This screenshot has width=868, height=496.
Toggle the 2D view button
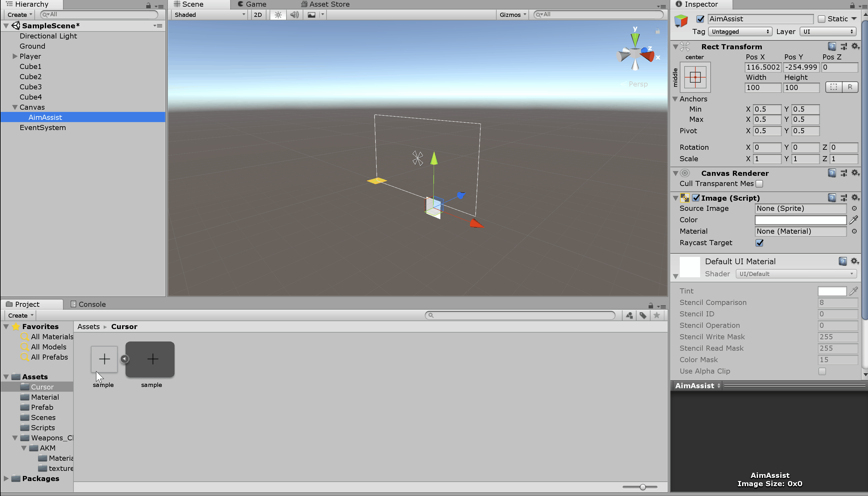(258, 15)
